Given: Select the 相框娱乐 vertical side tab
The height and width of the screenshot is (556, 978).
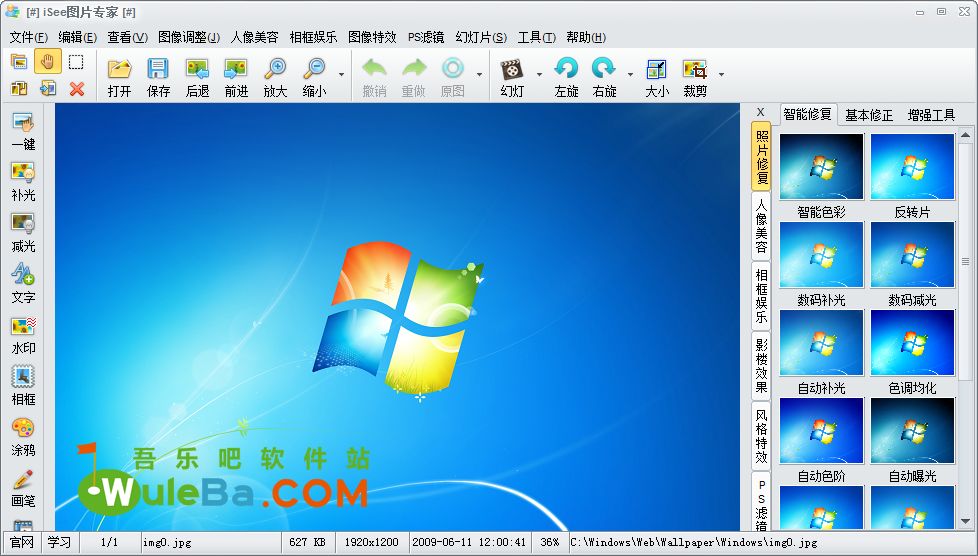Looking at the screenshot, I should point(762,296).
